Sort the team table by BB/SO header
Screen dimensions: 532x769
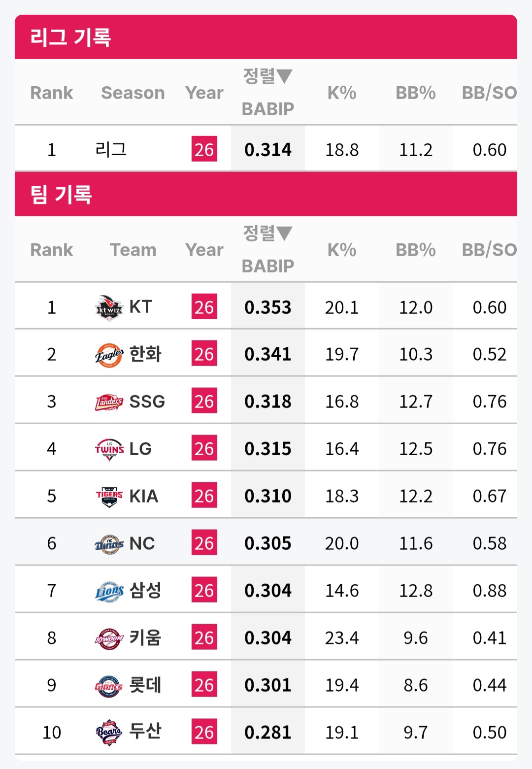coord(489,250)
